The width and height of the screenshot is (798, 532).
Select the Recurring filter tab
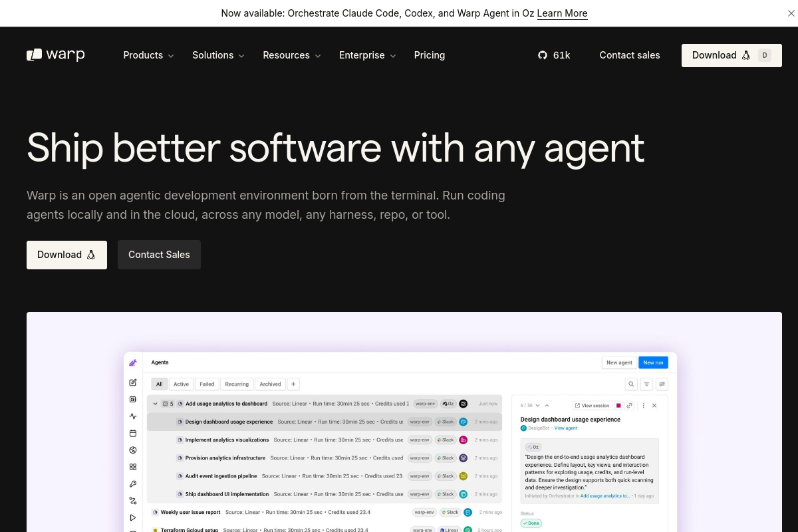coord(237,384)
